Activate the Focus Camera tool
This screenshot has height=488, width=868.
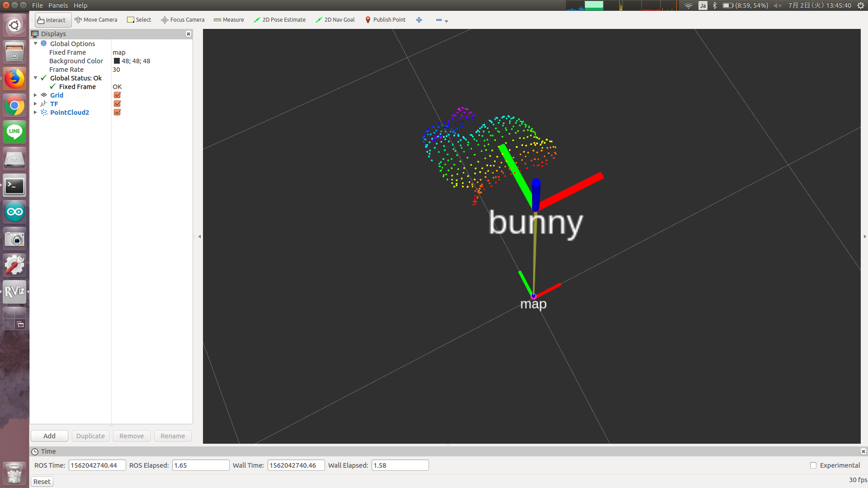click(x=183, y=20)
